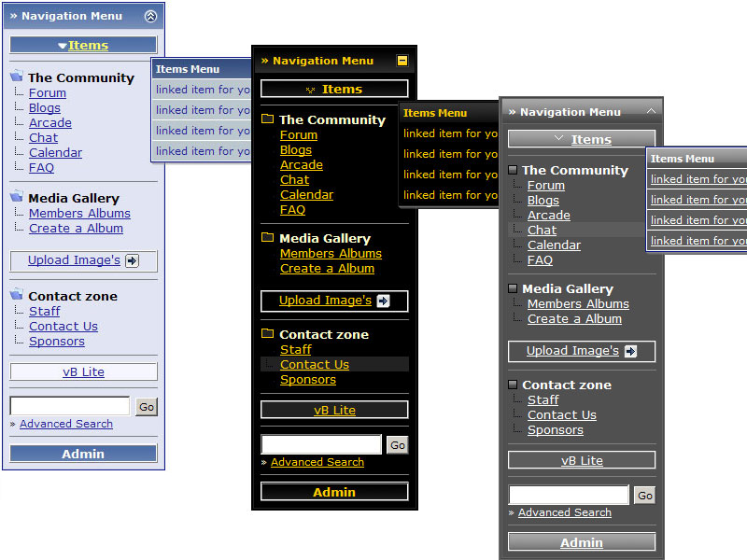
Task: Select the last linked item in the black Items Menu
Action: pyautogui.click(x=450, y=195)
